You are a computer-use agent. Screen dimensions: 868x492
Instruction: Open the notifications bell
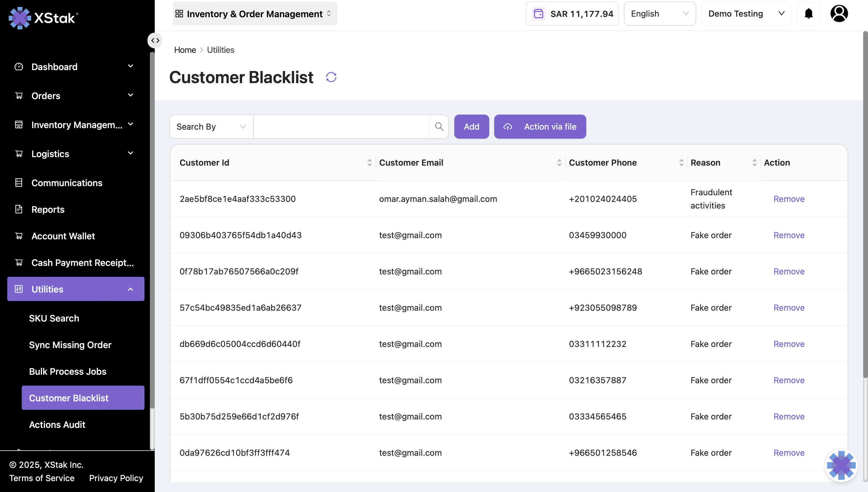808,14
